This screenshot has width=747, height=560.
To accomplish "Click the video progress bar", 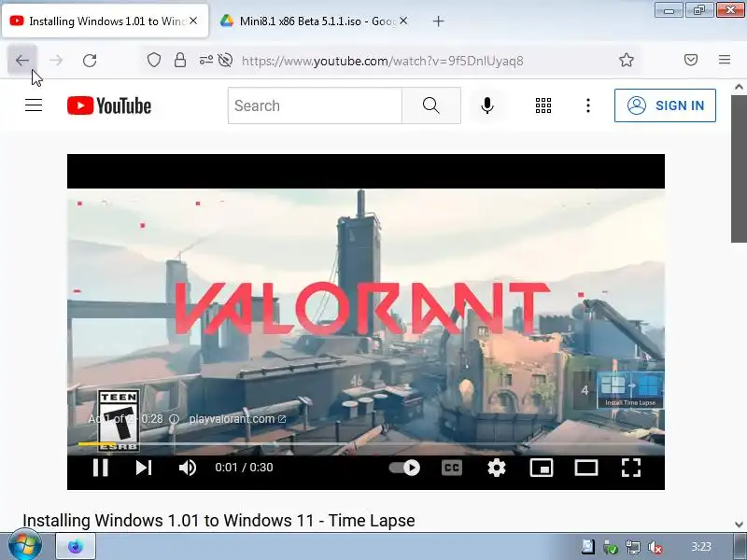I will tap(366, 444).
